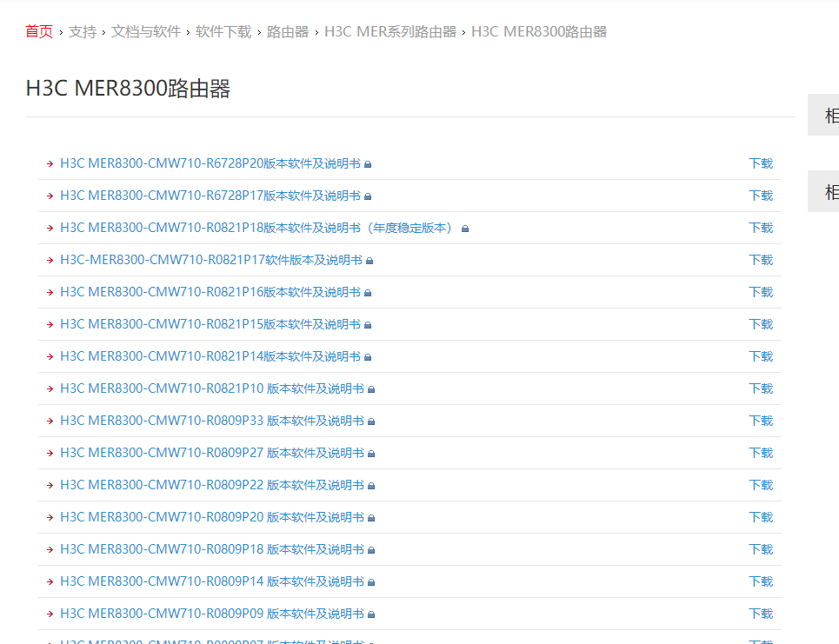Click red arrow bullet of R0821P15 row
Image resolution: width=839 pixels, height=644 pixels.
pyautogui.click(x=50, y=325)
